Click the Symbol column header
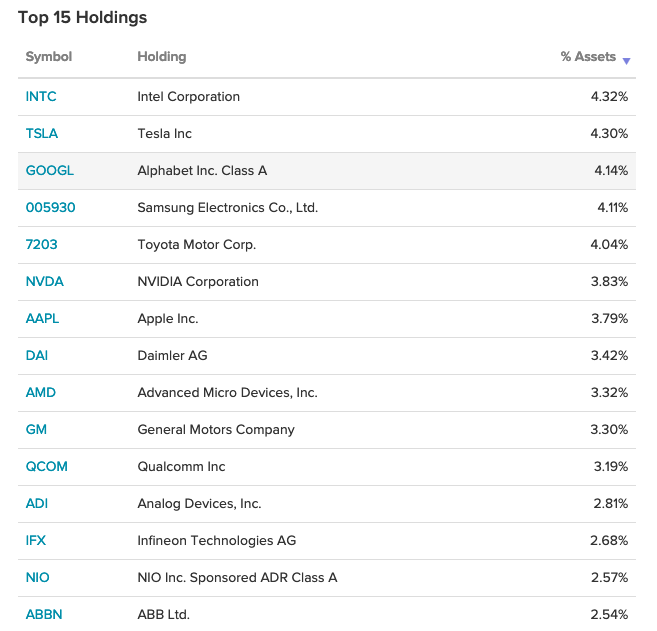 coord(49,57)
